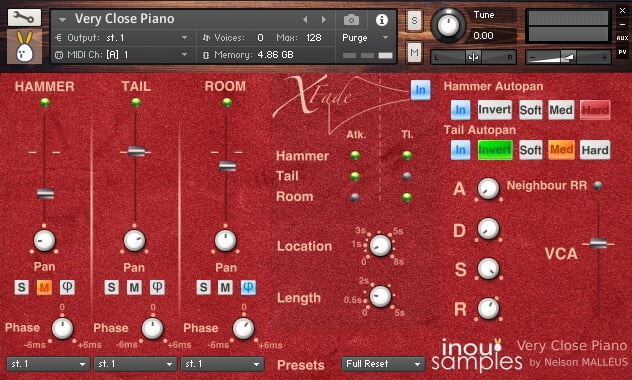Screen dimensions: 632x380
Task: Click the ROOM volume fader handle
Action: click(227, 166)
